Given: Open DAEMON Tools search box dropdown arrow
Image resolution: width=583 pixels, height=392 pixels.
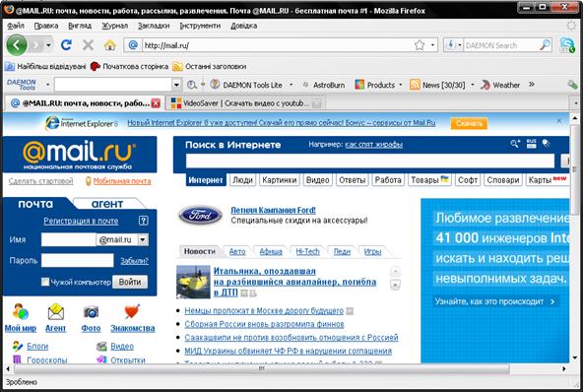Looking at the screenshot, I should click(176, 85).
